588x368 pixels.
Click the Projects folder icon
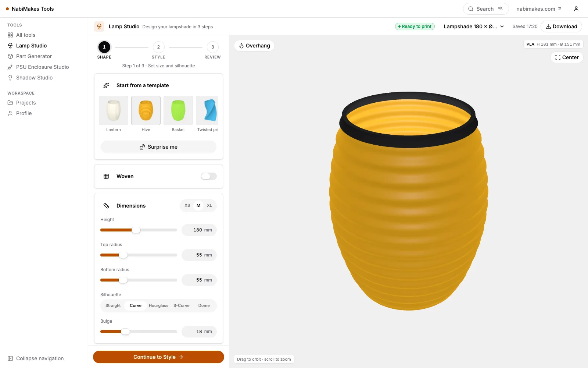[x=10, y=103]
